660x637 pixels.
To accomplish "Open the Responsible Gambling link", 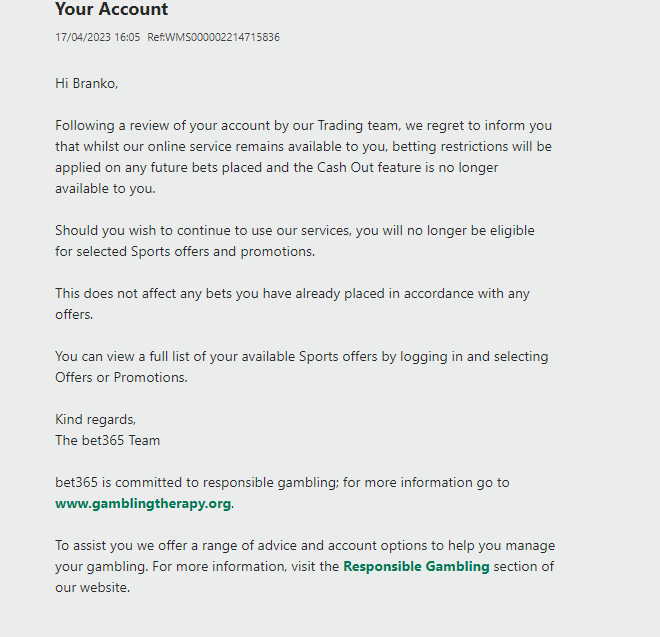I will [416, 567].
